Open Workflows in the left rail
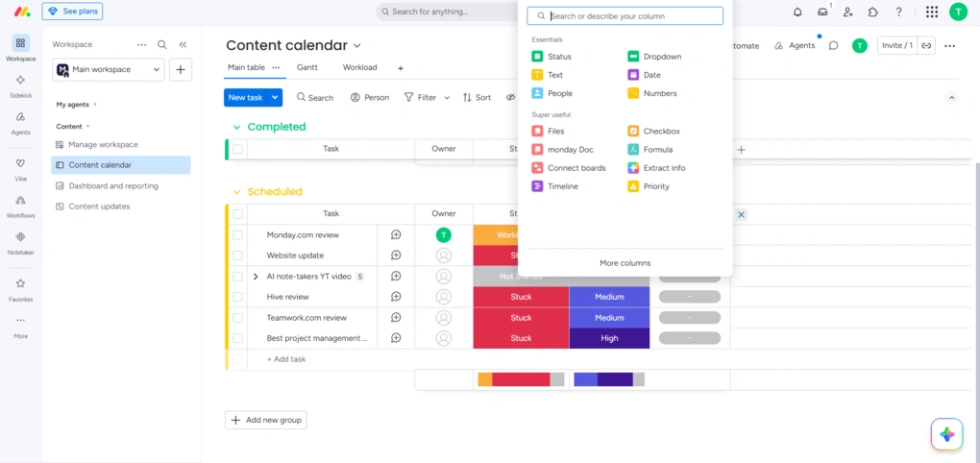 [x=20, y=206]
